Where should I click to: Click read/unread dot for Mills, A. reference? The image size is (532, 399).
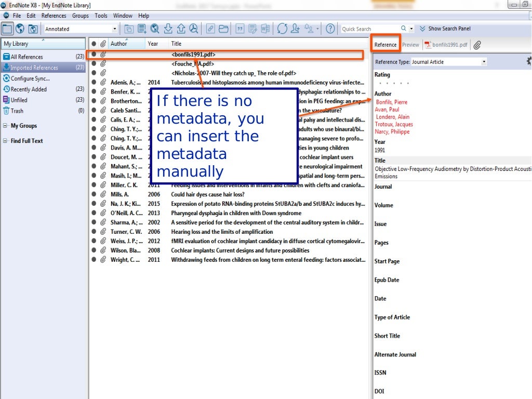(94, 194)
